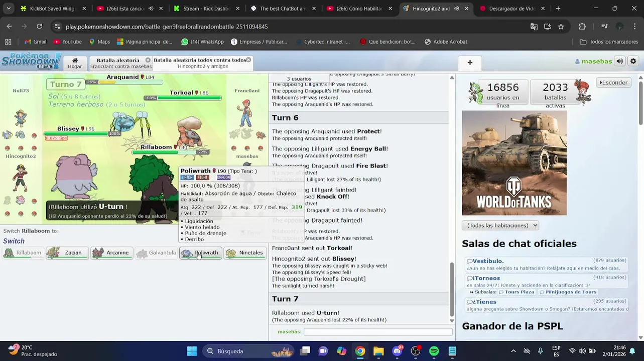The height and width of the screenshot is (361, 644).
Task: Open the weather widget showing 20°C
Action: pos(33,350)
